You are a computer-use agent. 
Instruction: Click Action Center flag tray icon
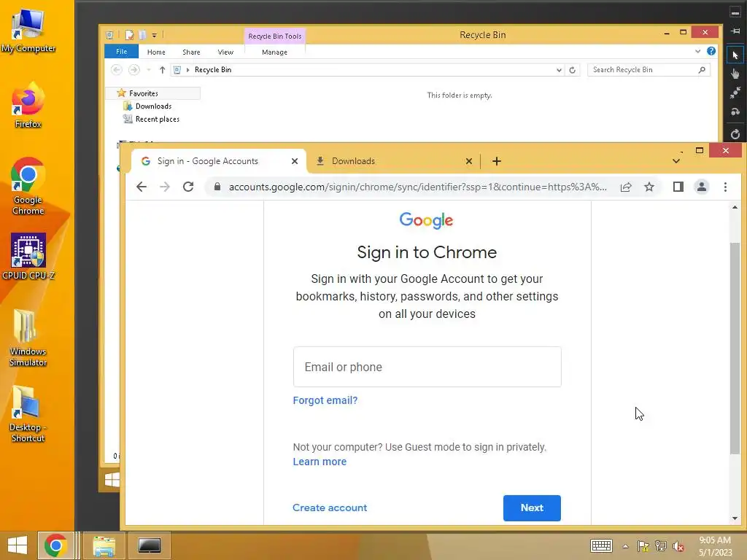pyautogui.click(x=643, y=546)
